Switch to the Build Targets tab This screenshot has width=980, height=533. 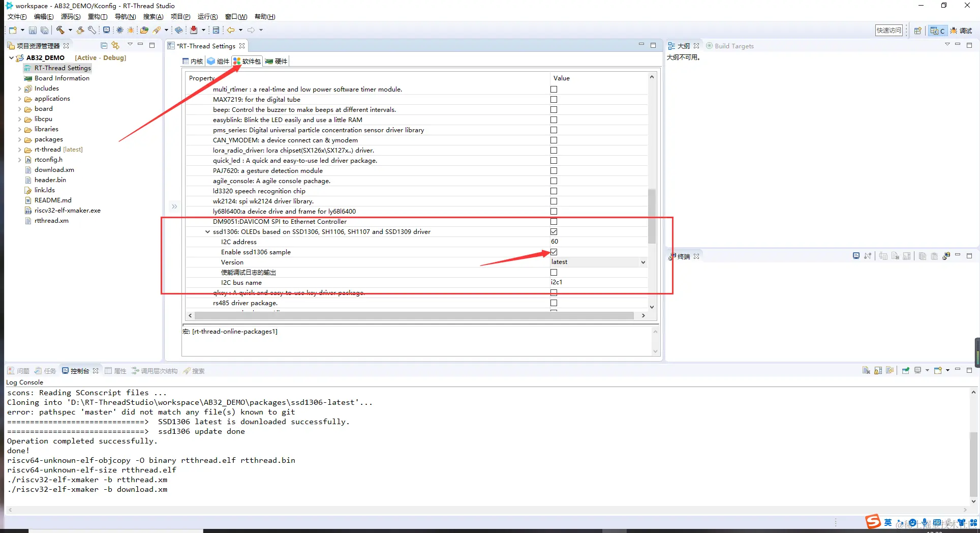(x=730, y=46)
